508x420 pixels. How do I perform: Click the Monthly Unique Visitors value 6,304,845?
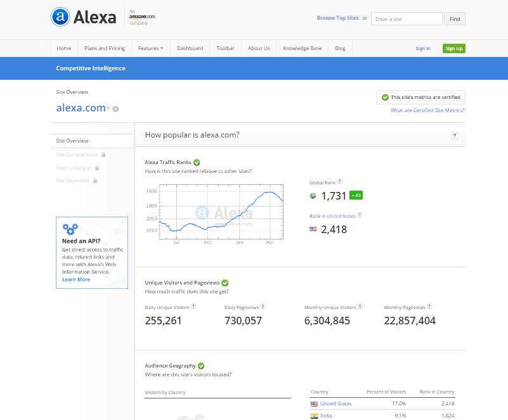click(x=327, y=321)
